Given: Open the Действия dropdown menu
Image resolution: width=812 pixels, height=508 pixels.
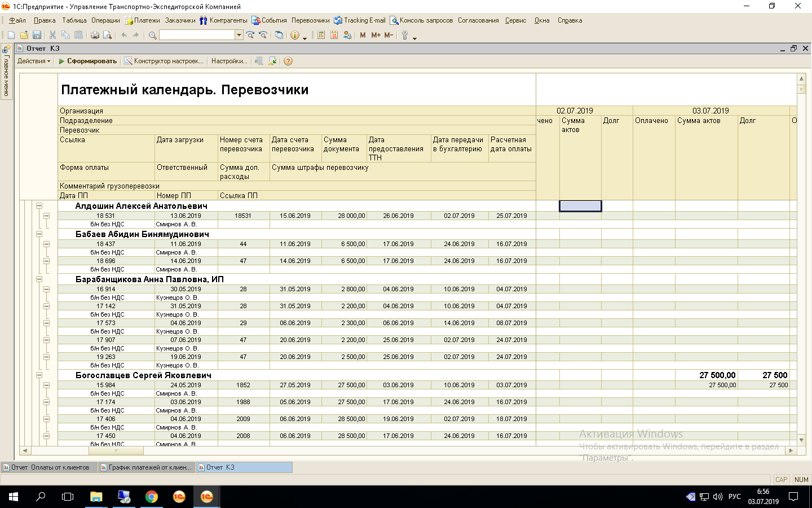Looking at the screenshot, I should click(x=34, y=61).
